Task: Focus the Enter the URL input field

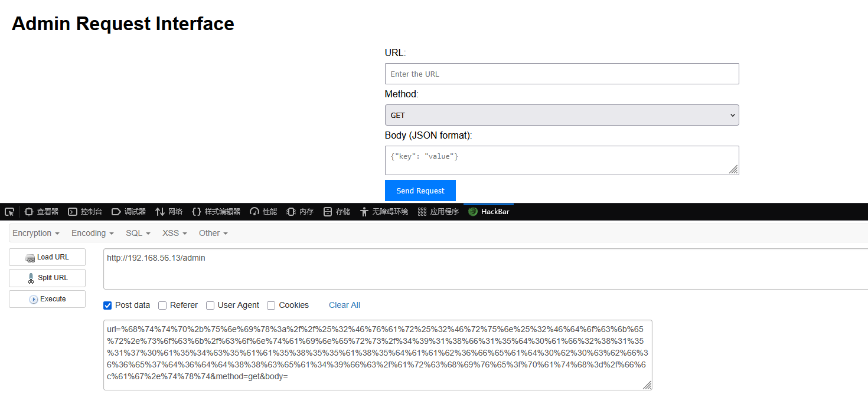Action: (562, 74)
